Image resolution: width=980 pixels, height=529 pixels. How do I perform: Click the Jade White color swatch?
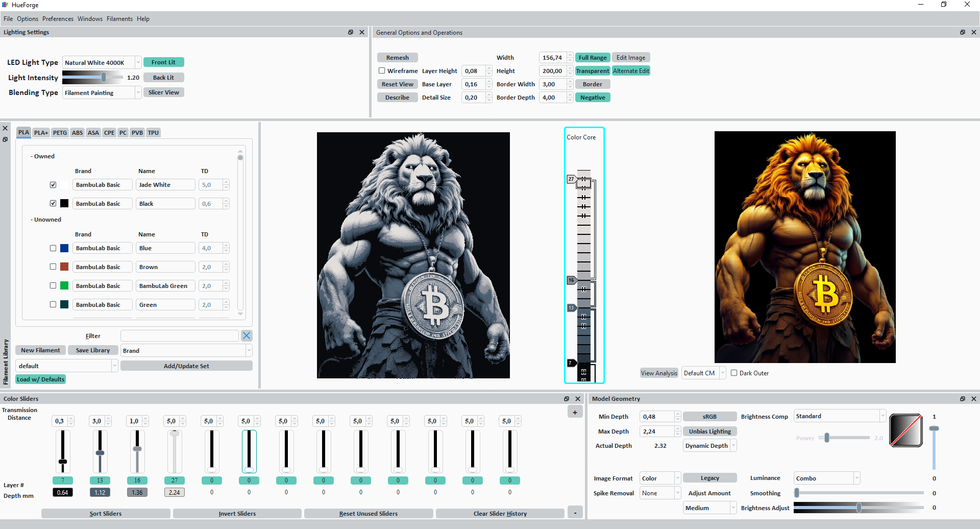(x=64, y=185)
